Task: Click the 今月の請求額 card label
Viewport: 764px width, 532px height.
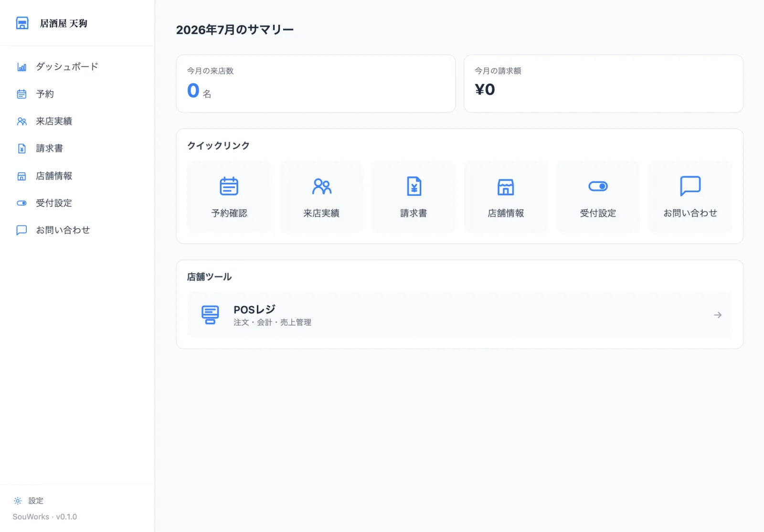Action: [498, 71]
